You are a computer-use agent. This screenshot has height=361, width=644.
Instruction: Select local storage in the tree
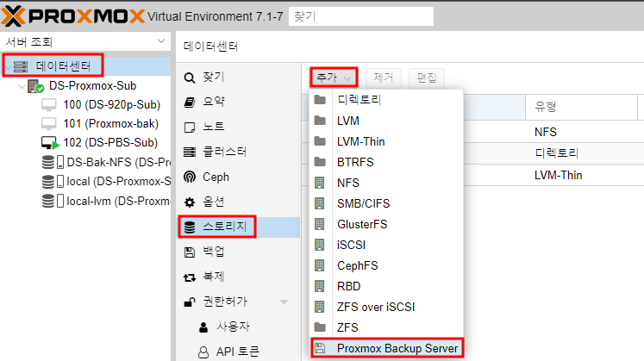[119, 181]
